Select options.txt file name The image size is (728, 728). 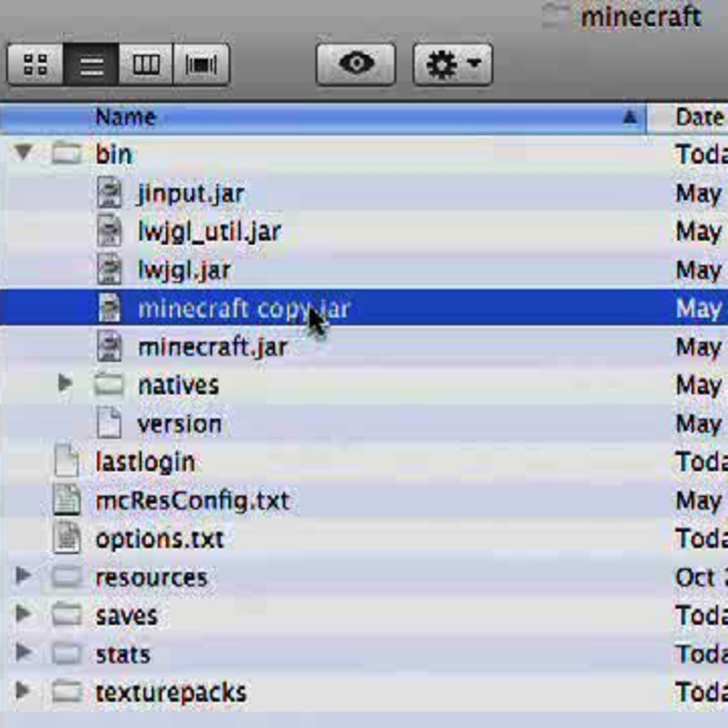tap(160, 539)
